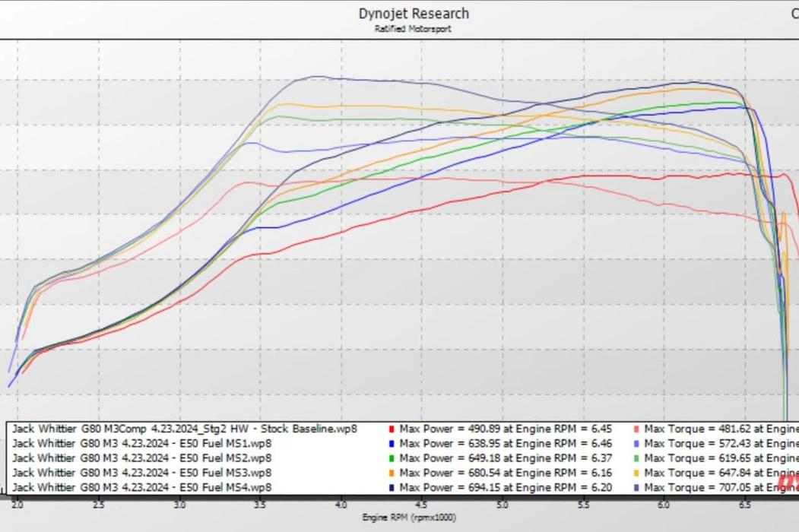The width and height of the screenshot is (799, 532).
Task: Click the 2.0 tick on the RPM axis
Action: coord(17,505)
